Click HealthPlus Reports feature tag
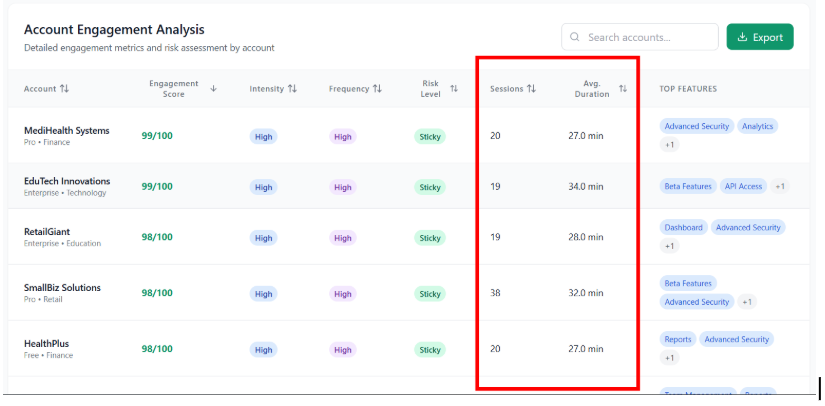Viewport: 825px width, 406px height. [x=678, y=339]
